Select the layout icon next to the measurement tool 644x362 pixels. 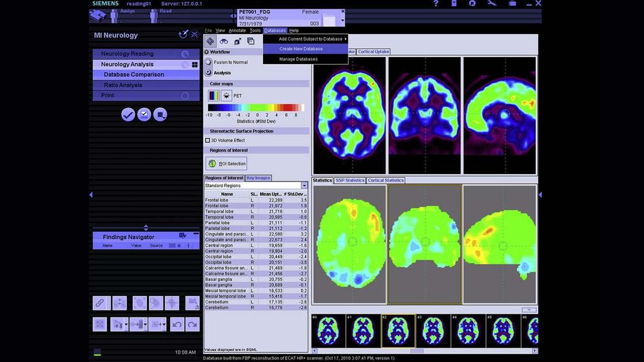pyautogui.click(x=251, y=41)
